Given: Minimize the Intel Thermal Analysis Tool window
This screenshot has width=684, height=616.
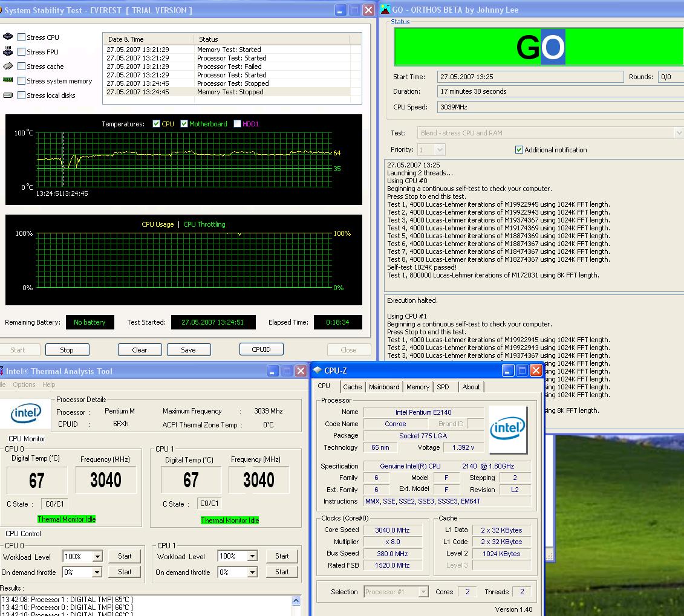Looking at the screenshot, I should point(273,371).
